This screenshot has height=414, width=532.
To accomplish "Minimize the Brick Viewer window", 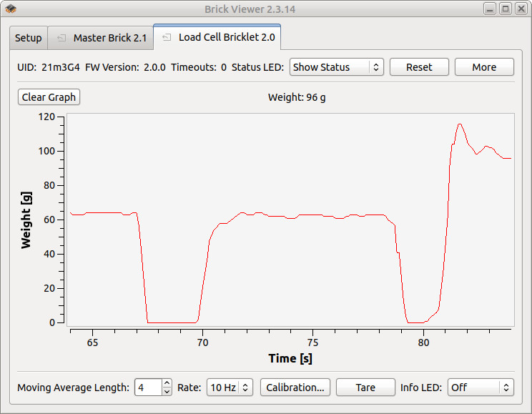I will tap(490, 9).
